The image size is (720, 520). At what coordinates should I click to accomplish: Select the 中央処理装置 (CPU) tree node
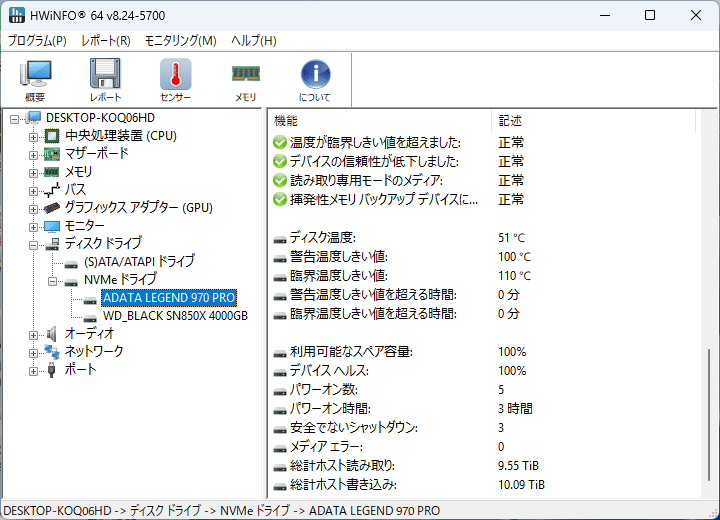[120, 136]
